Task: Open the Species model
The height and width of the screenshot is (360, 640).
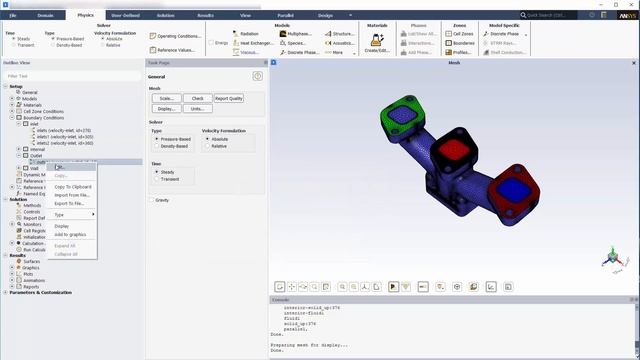Action: click(x=292, y=43)
